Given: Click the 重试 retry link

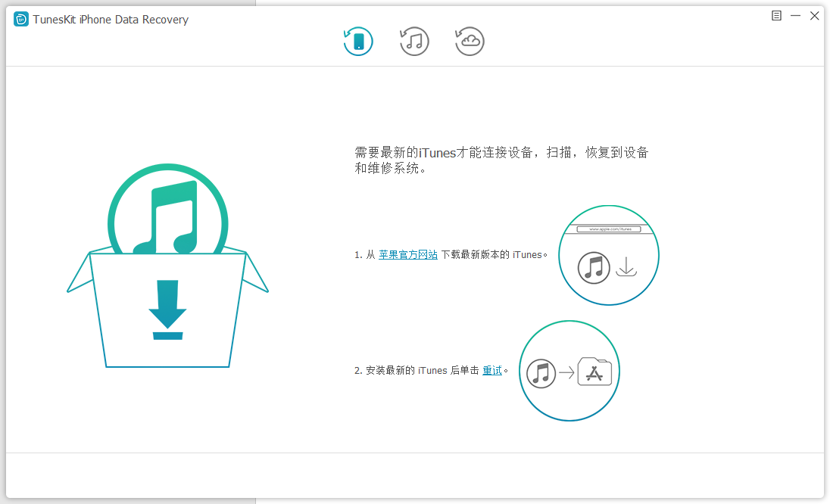Looking at the screenshot, I should tap(492, 370).
